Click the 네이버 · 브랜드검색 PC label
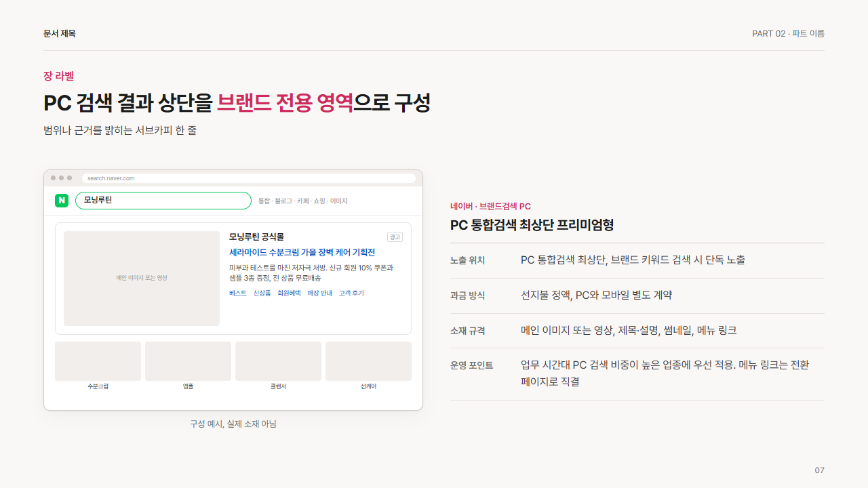The image size is (868, 488). pyautogui.click(x=490, y=206)
